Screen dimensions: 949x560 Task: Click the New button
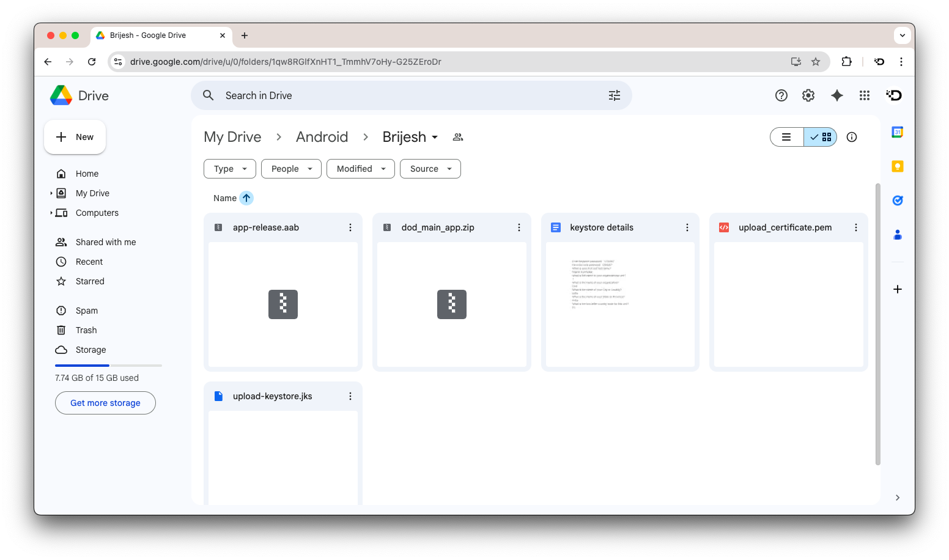coord(75,137)
